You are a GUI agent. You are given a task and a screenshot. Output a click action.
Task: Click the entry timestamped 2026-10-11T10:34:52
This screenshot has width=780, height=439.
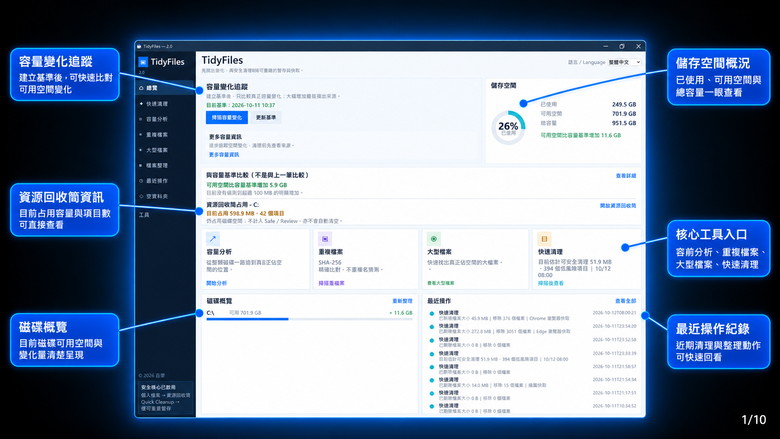(x=532, y=409)
